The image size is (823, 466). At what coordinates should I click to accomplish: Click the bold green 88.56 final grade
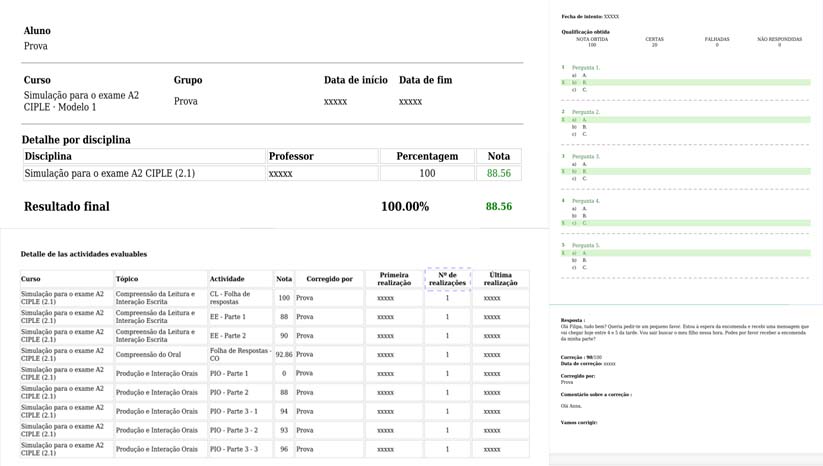click(499, 206)
